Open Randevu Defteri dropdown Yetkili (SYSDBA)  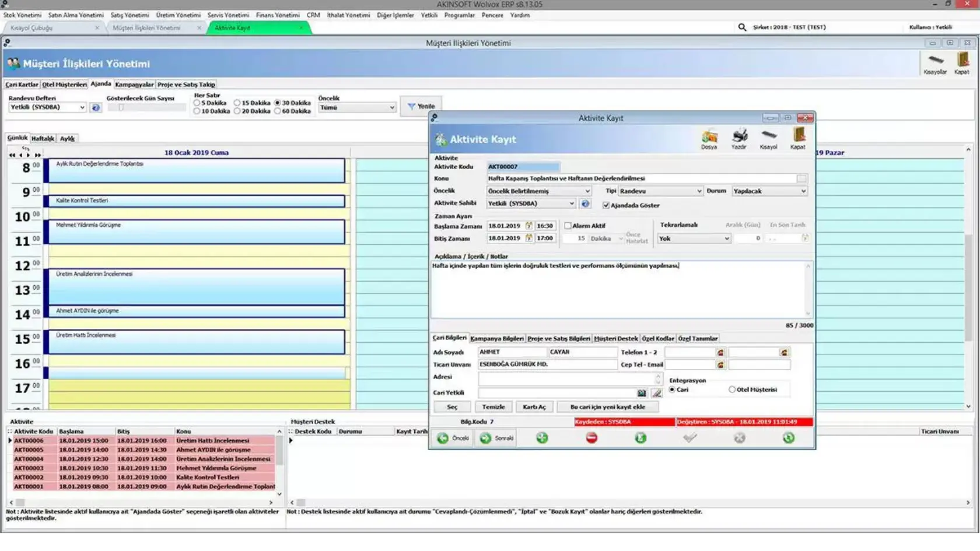48,107
